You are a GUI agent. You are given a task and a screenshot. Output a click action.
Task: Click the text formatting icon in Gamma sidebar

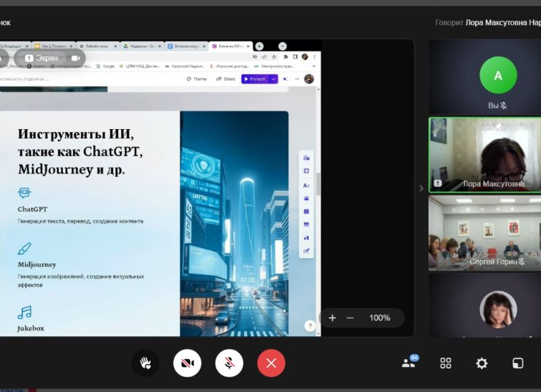click(306, 185)
